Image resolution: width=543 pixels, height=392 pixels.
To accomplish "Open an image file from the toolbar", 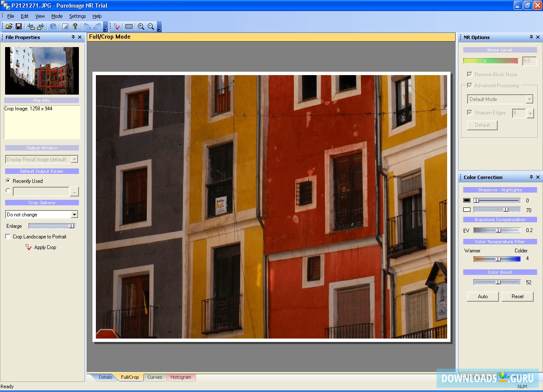I will [x=9, y=26].
